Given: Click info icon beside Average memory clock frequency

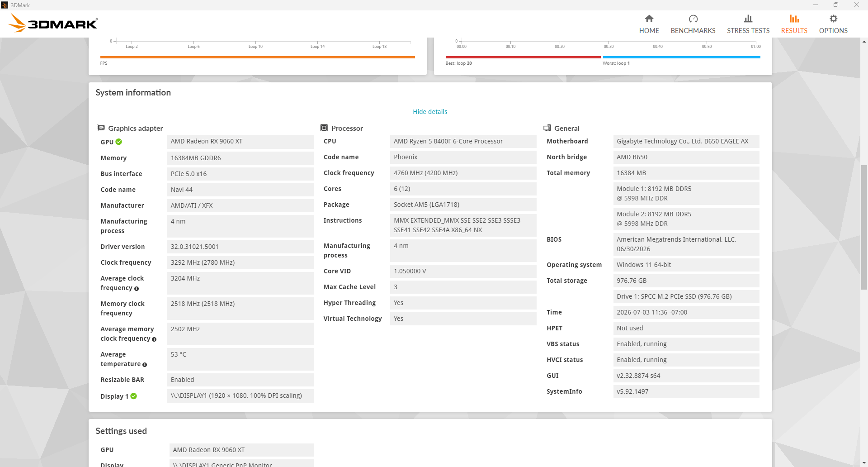Looking at the screenshot, I should [x=154, y=339].
